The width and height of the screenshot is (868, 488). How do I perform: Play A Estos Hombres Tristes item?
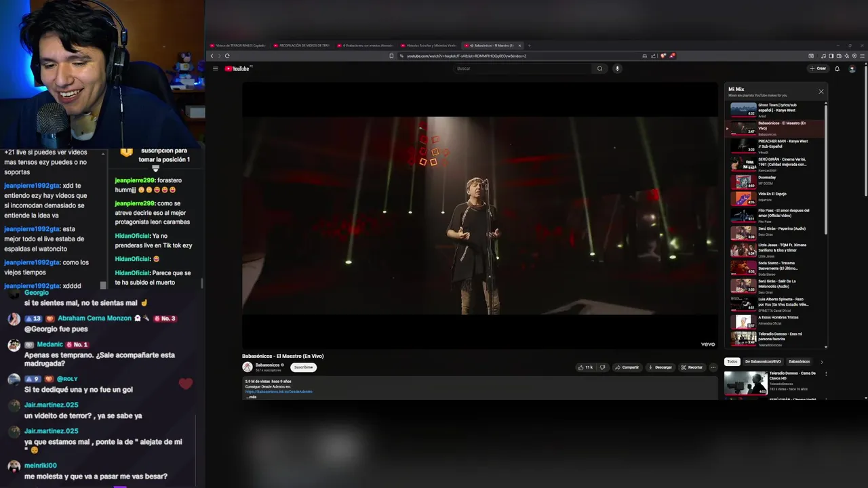(776, 321)
